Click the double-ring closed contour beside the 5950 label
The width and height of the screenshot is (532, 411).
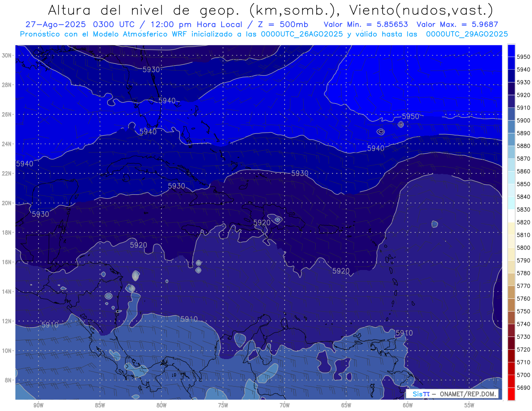click(401, 125)
